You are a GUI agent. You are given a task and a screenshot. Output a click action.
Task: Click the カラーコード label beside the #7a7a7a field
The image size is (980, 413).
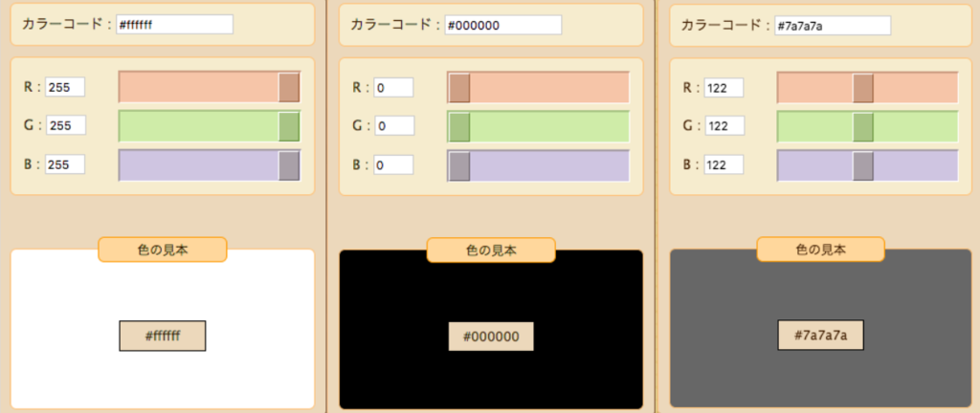[725, 26]
